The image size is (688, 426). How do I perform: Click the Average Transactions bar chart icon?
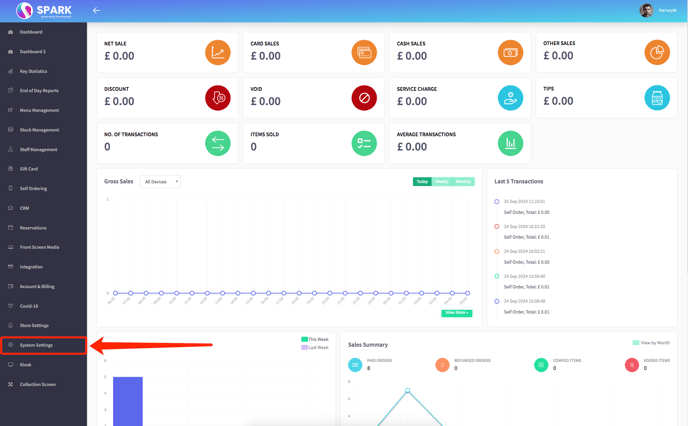(510, 143)
